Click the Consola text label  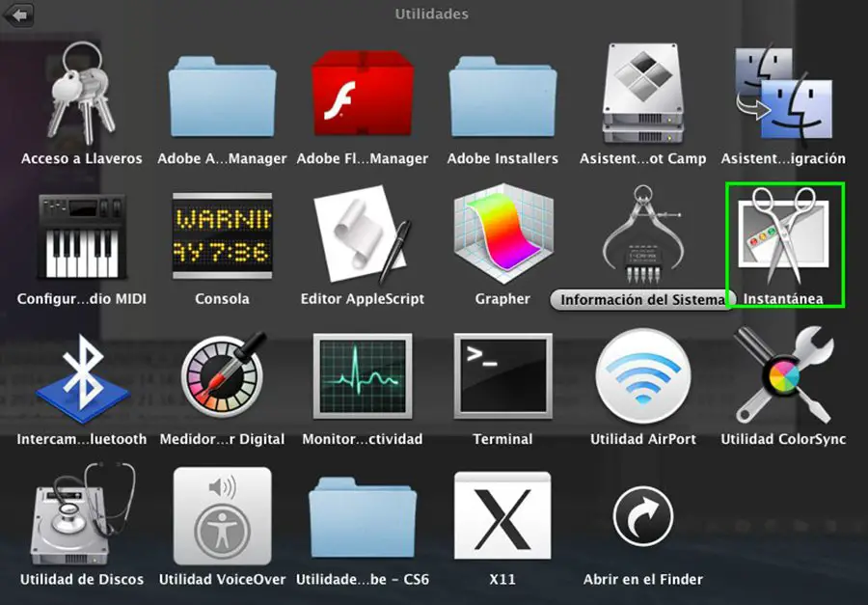pos(222,299)
